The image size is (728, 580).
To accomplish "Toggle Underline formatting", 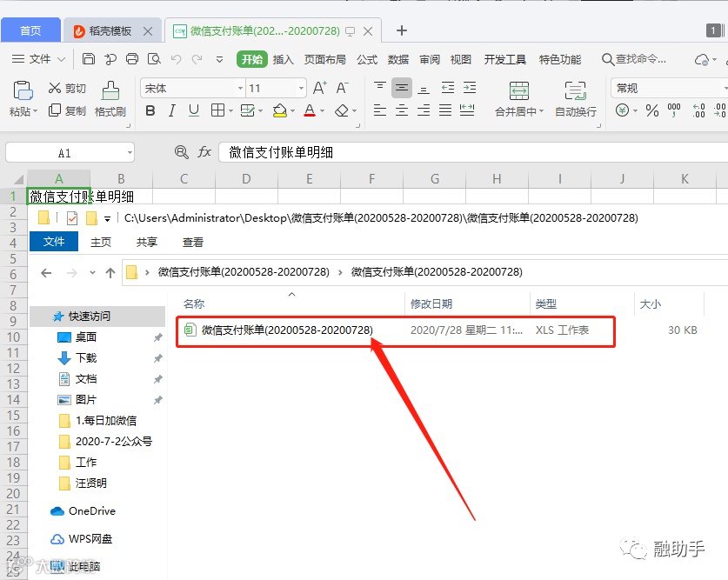I will [x=194, y=110].
